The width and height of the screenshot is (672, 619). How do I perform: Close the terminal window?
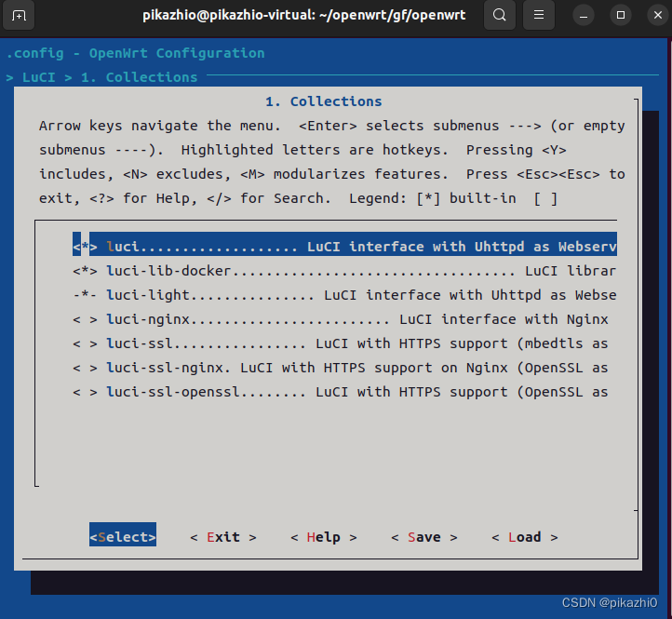tap(658, 16)
